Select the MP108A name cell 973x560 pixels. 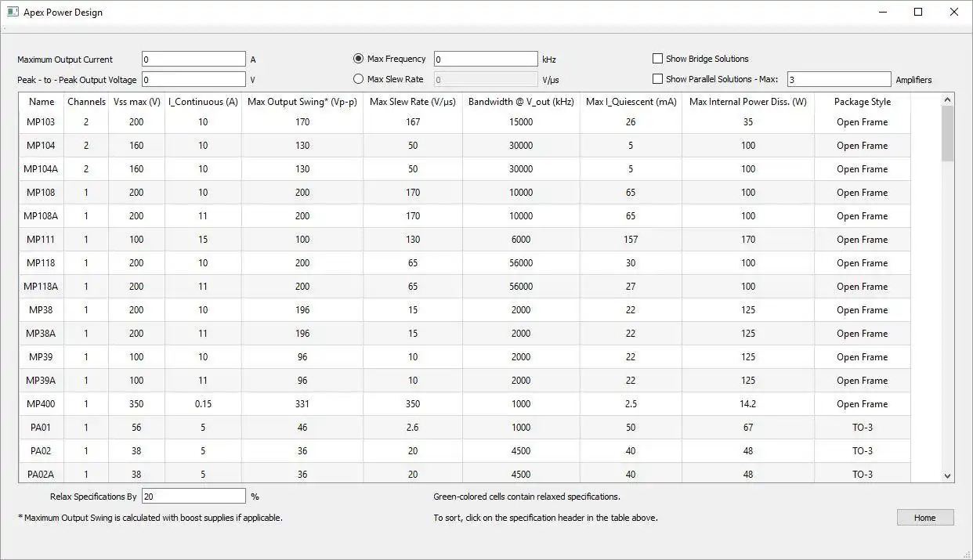click(42, 216)
